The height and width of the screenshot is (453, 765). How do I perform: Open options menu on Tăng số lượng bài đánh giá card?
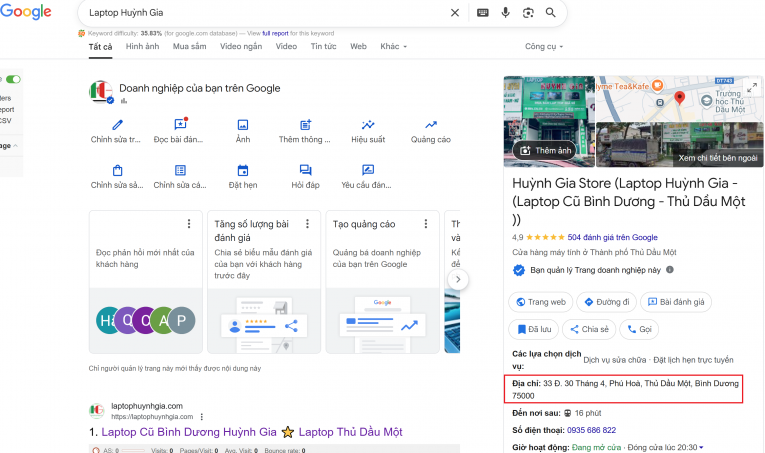(x=307, y=224)
